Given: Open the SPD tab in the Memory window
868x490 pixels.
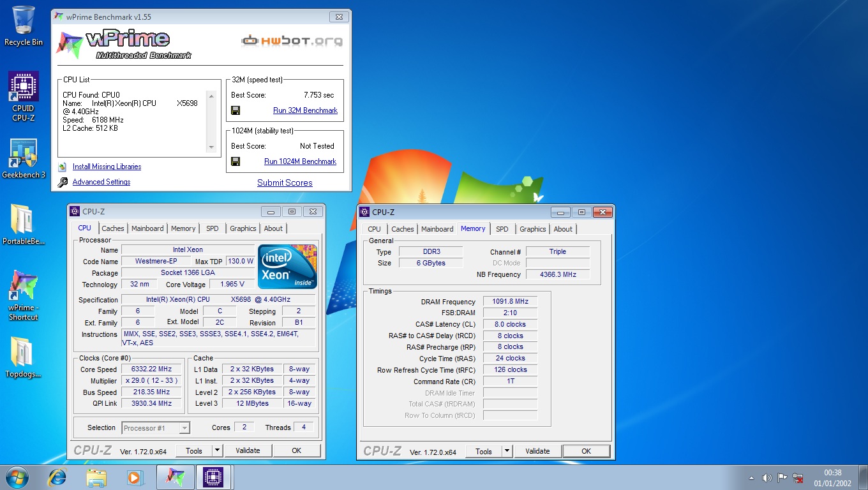Looking at the screenshot, I should click(502, 229).
